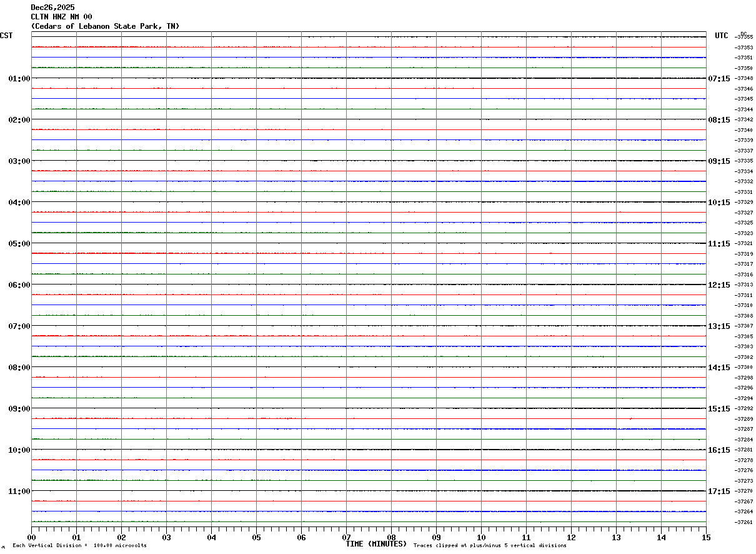Image resolution: width=756 pixels, height=554 pixels.
Task: Click the station code "CLTN HNZ NM 00"
Action: (x=61, y=17)
